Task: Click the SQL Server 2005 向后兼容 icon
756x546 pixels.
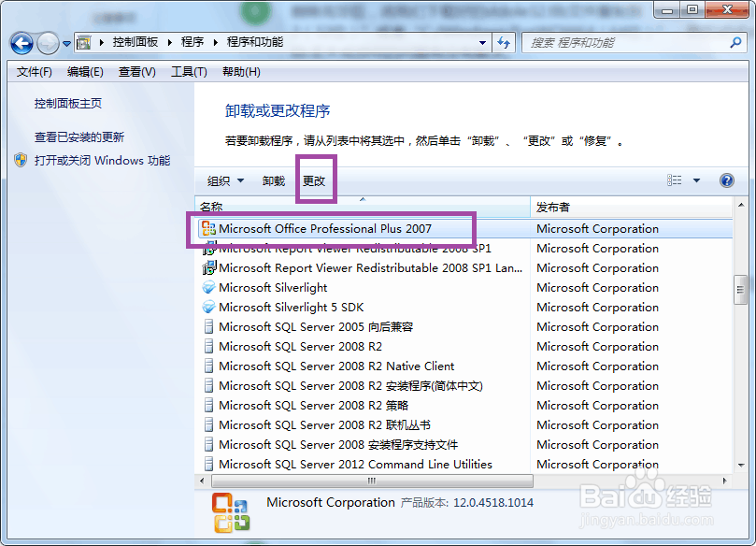Action: point(208,327)
